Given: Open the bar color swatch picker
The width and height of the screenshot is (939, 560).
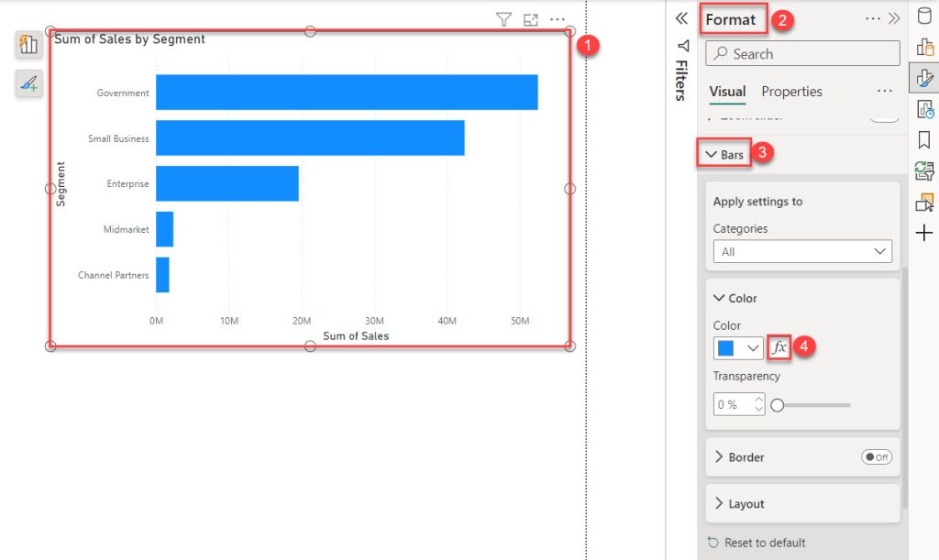Looking at the screenshot, I should coord(730,347).
